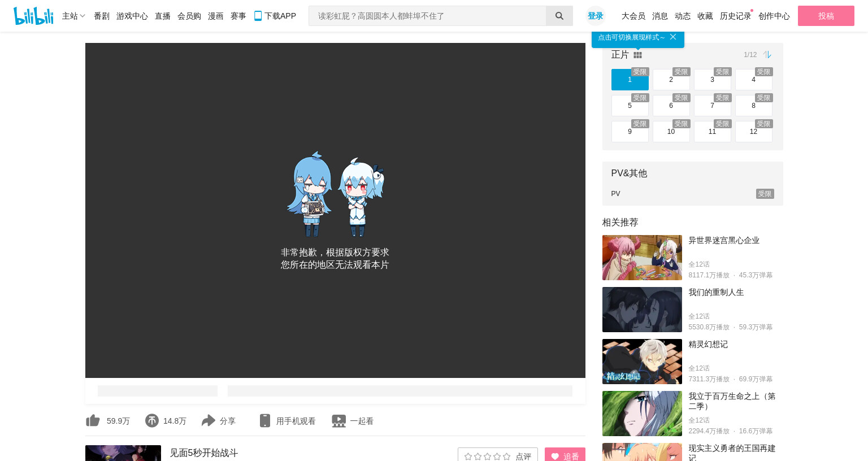Open the 直播 section

[x=163, y=16]
